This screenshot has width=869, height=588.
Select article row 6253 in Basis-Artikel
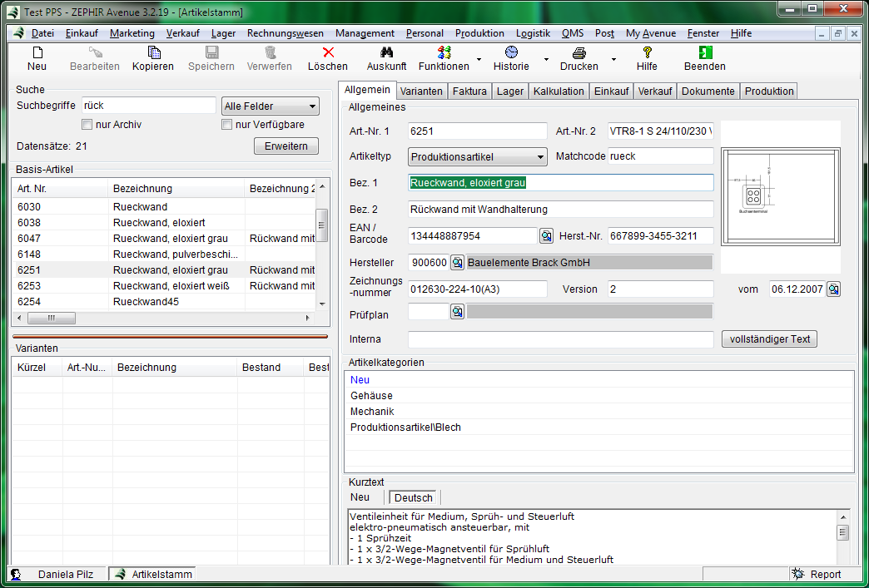tap(29, 286)
